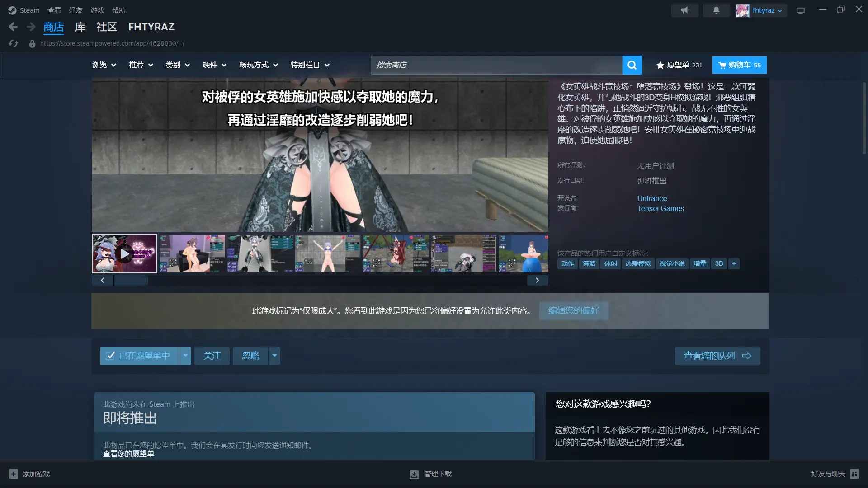Open the 好友 menu
868x488 pixels.
75,10
